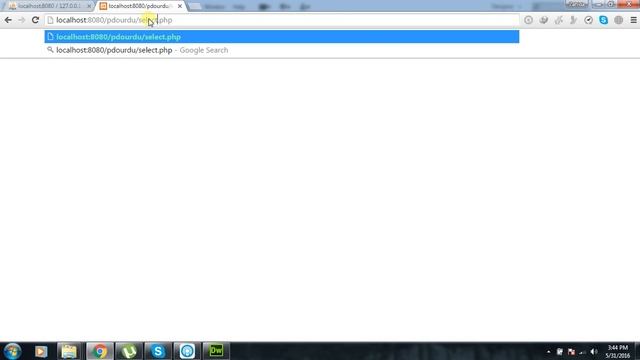Image resolution: width=640 pixels, height=360 pixels.
Task: Show hidden system tray icons
Action: [549, 352]
